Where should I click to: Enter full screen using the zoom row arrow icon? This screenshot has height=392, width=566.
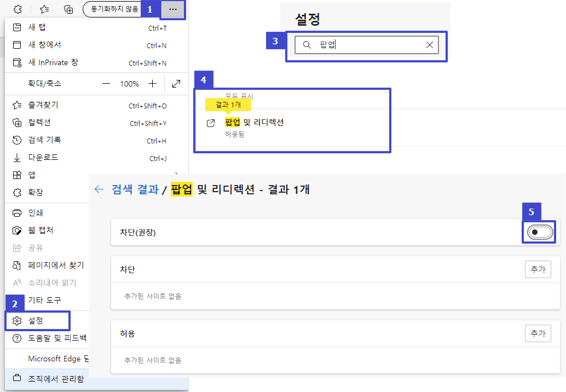[176, 84]
